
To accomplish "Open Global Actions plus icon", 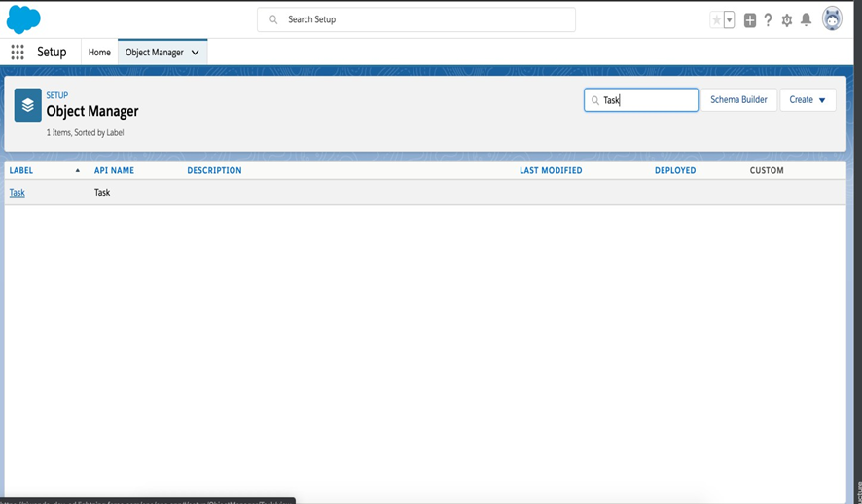I will click(x=750, y=20).
